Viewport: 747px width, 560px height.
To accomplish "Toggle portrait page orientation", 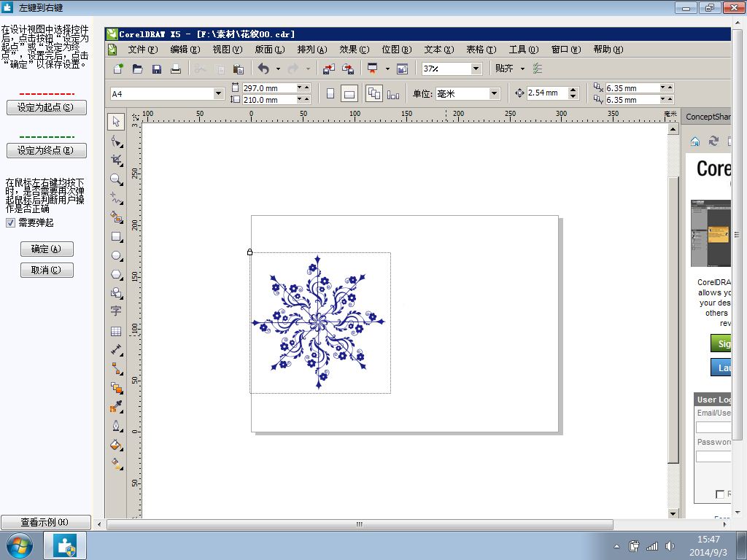I will tap(330, 94).
